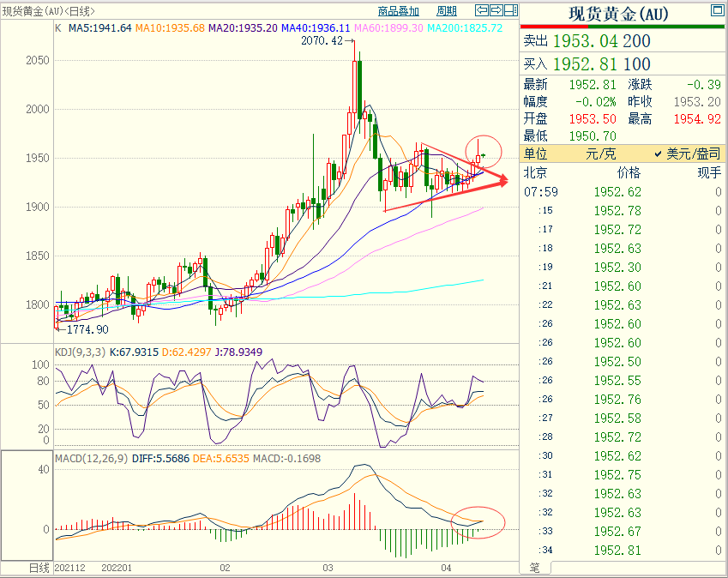Click the 买入 price row
This screenshot has height=578, width=728.
tap(622, 63)
